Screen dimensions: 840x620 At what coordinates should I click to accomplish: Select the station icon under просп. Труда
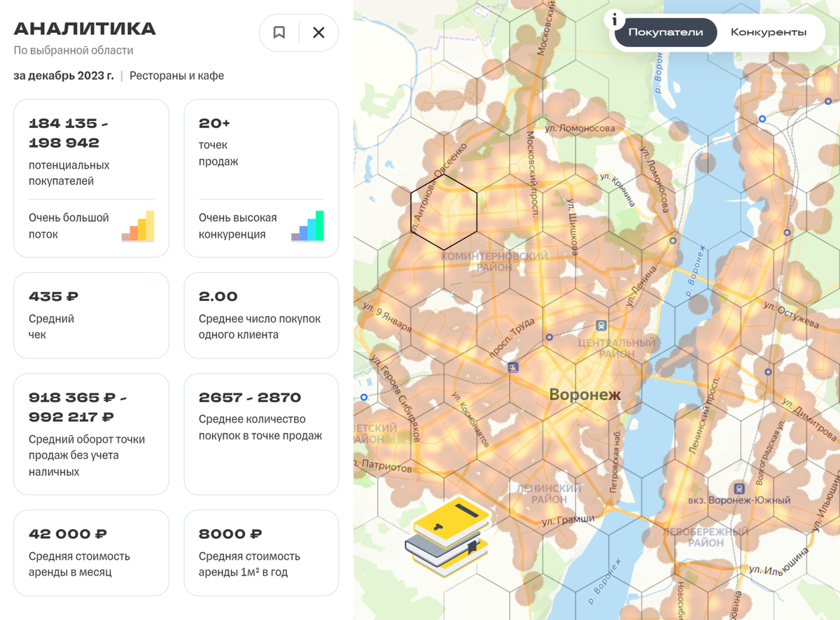(514, 367)
